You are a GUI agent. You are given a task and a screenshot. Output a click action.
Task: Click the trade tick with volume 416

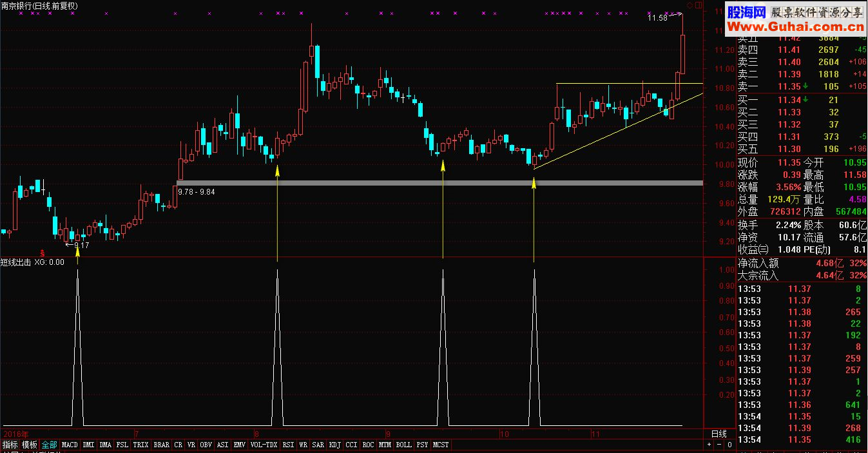point(801,439)
